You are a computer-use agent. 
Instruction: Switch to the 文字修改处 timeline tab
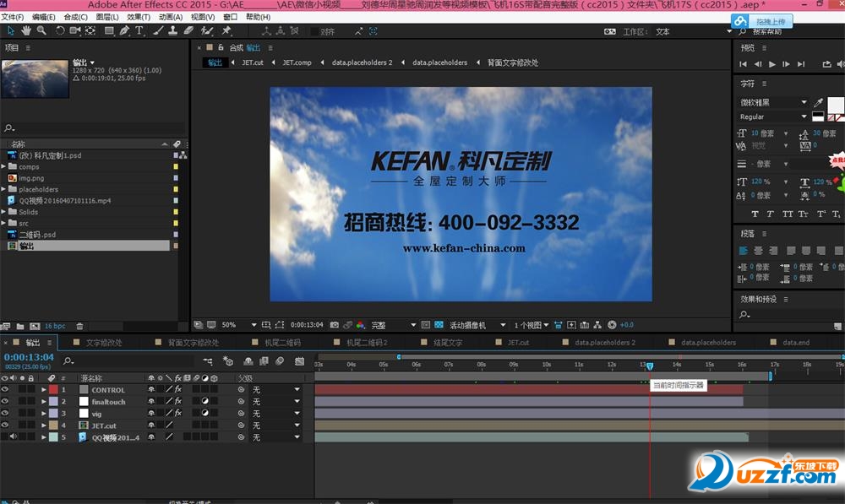[x=103, y=343]
